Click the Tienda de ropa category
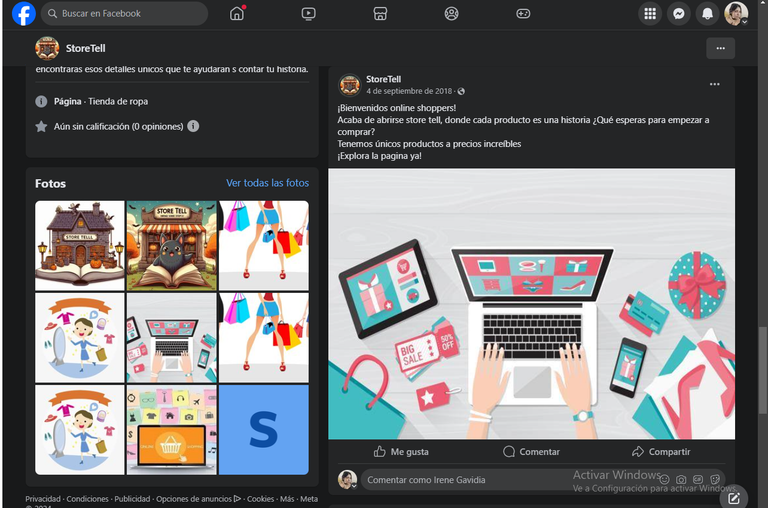Image resolution: width=768 pixels, height=508 pixels. pos(118,101)
